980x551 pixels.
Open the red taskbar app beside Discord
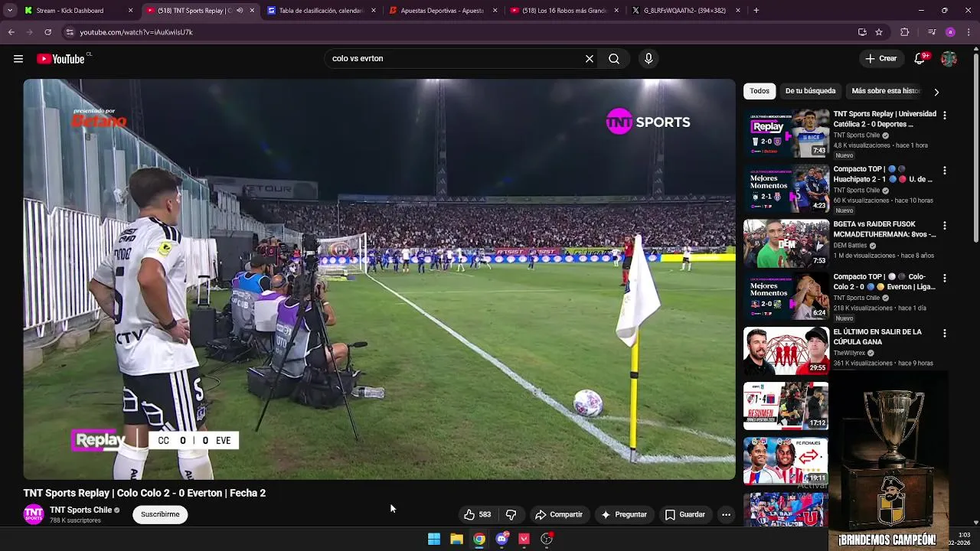pyautogui.click(x=524, y=539)
